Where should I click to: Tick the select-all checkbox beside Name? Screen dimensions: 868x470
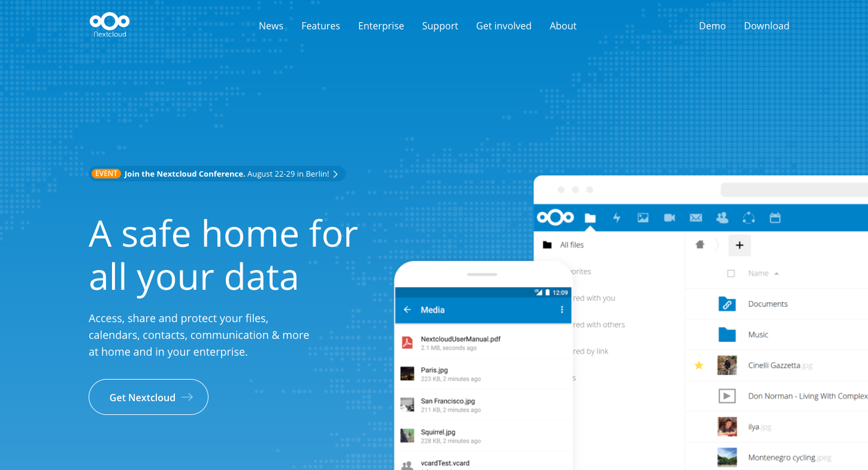pyautogui.click(x=731, y=273)
